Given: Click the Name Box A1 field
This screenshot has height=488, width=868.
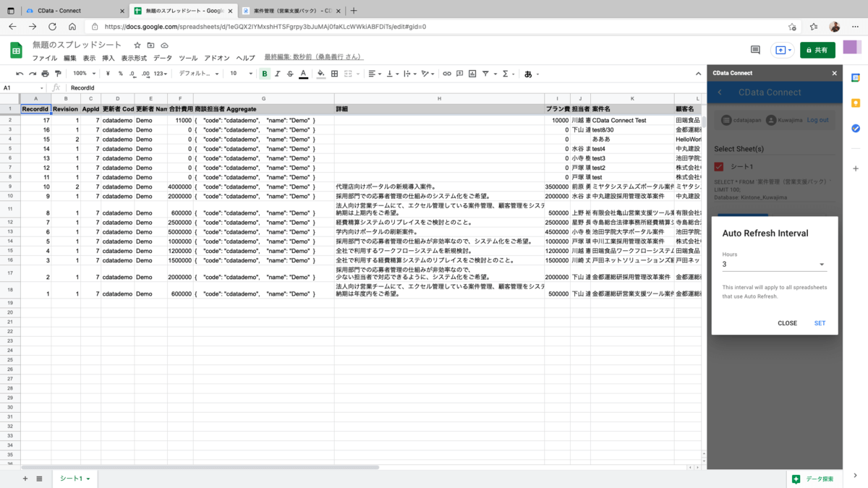Looking at the screenshot, I should click(x=23, y=87).
